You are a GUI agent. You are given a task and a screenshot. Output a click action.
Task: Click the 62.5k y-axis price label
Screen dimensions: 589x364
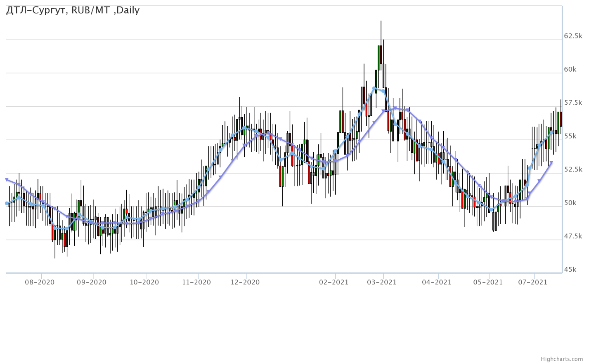point(573,36)
